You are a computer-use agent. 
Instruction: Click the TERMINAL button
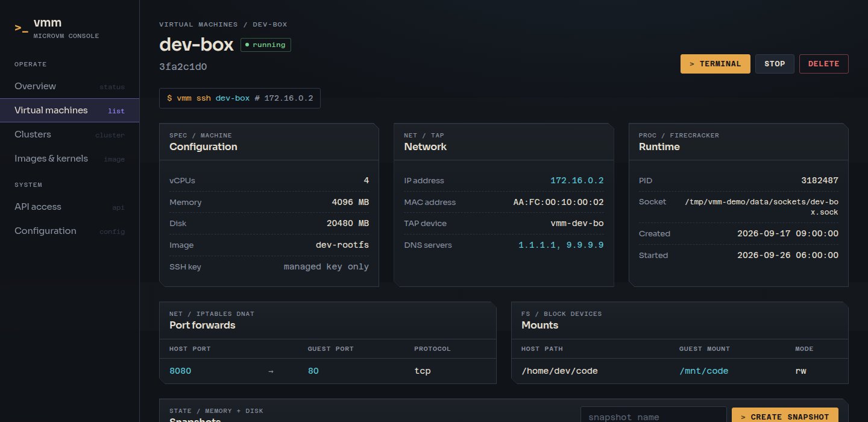[x=715, y=64]
